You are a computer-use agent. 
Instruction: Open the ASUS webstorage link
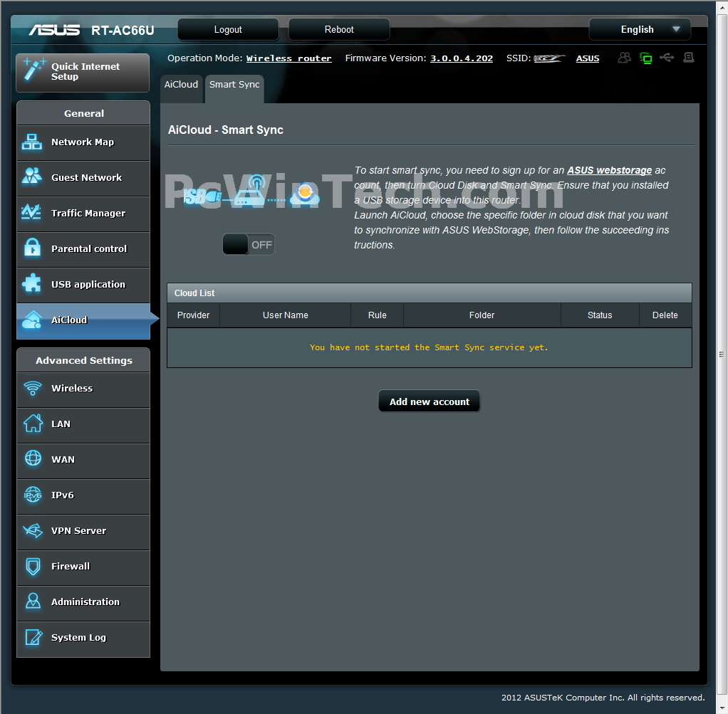(609, 170)
